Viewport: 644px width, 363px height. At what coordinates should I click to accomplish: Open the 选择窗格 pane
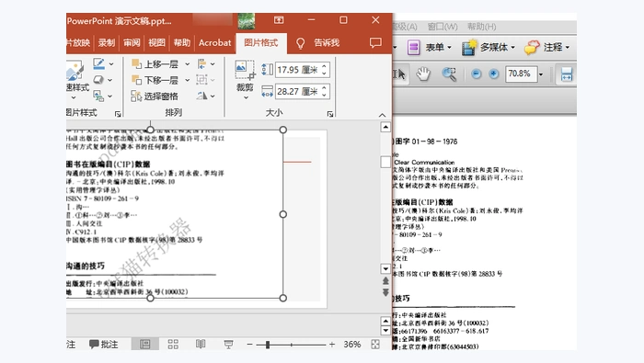pos(155,96)
